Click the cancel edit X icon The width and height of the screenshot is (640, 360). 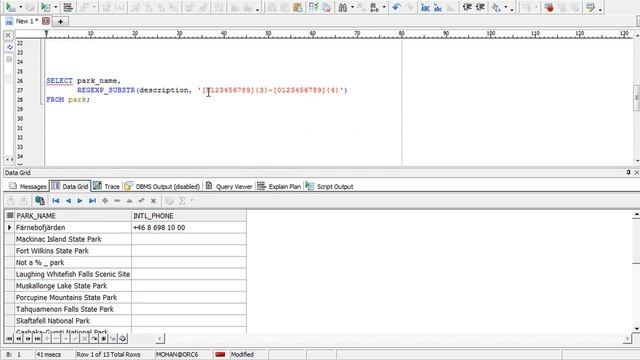coord(153,200)
